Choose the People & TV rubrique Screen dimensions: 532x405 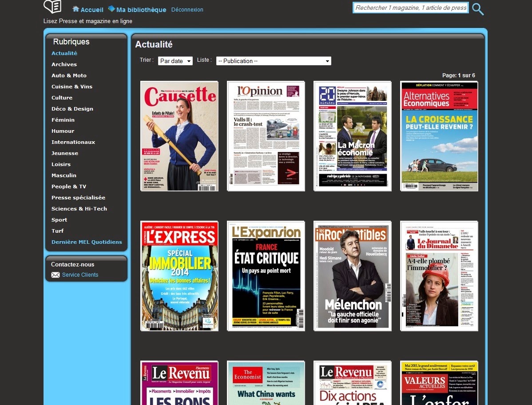point(69,187)
